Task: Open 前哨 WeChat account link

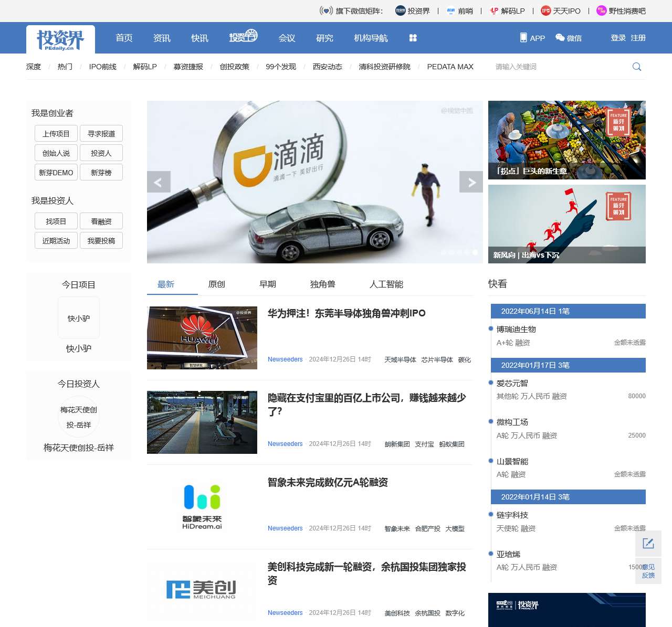Action: click(459, 10)
